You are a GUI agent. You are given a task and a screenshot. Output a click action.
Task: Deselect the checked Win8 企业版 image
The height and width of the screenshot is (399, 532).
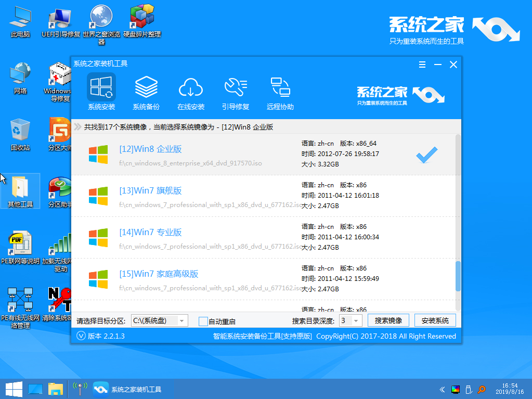tap(426, 155)
